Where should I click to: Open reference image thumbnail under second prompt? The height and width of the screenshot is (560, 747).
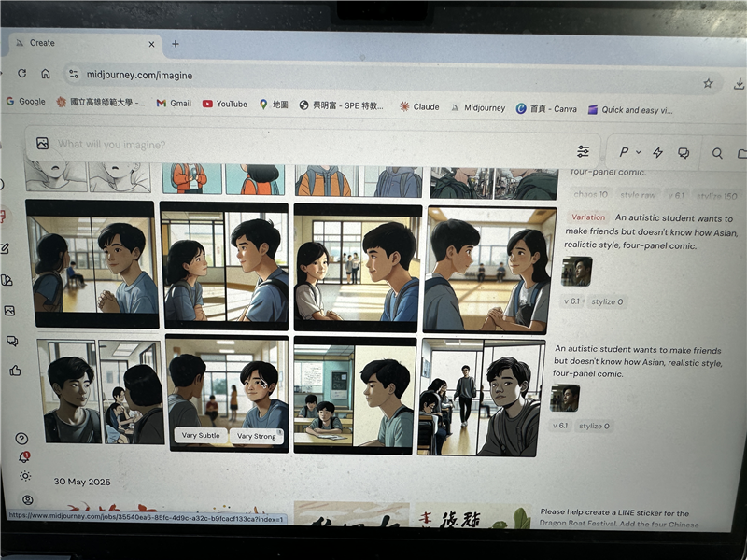click(565, 399)
